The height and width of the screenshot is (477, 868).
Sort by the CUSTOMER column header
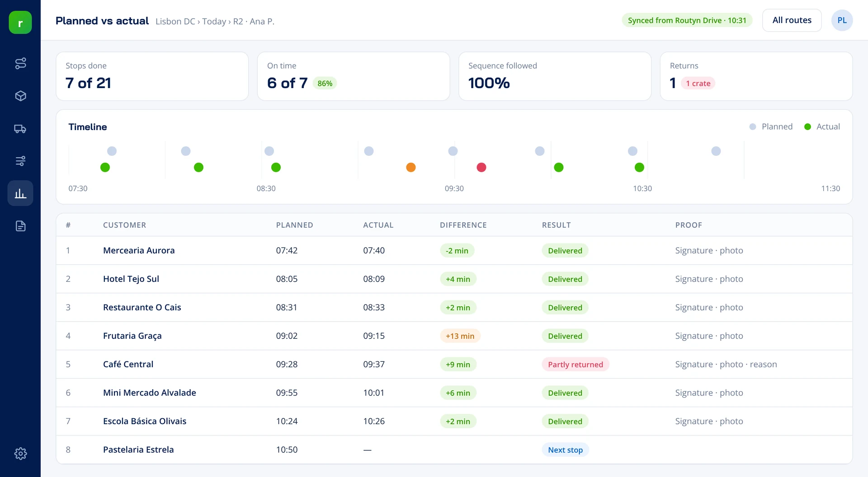point(124,225)
